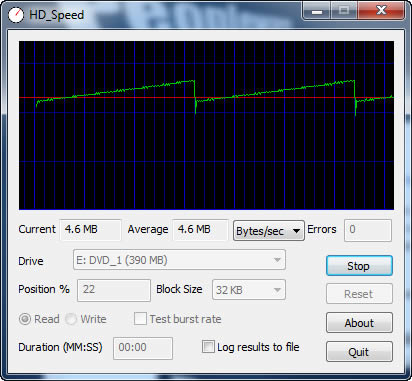
Task: Quit the HD_Speed application
Action: pos(359,351)
